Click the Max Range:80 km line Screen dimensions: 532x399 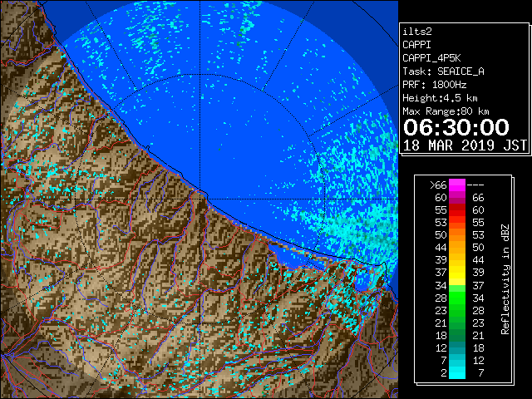(446, 111)
